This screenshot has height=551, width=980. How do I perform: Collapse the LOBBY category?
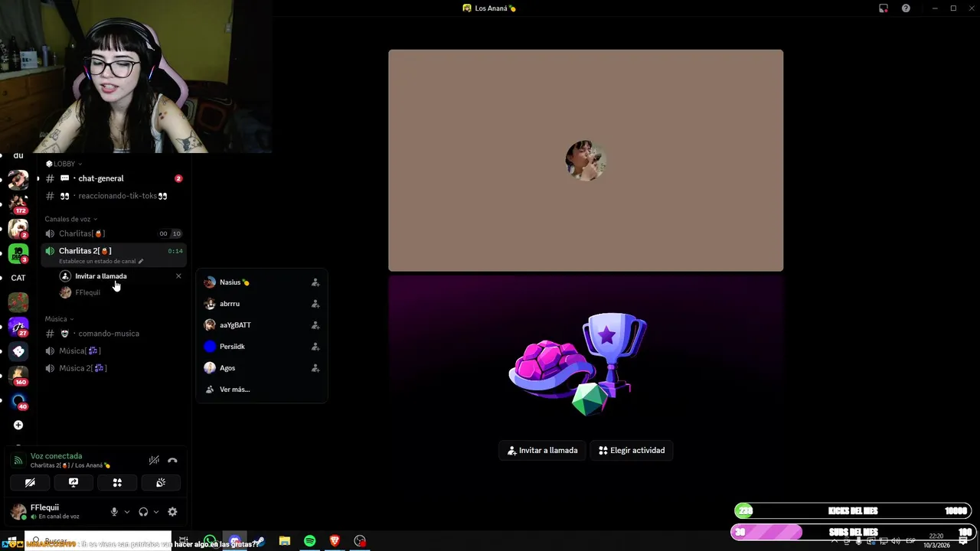[x=64, y=164]
